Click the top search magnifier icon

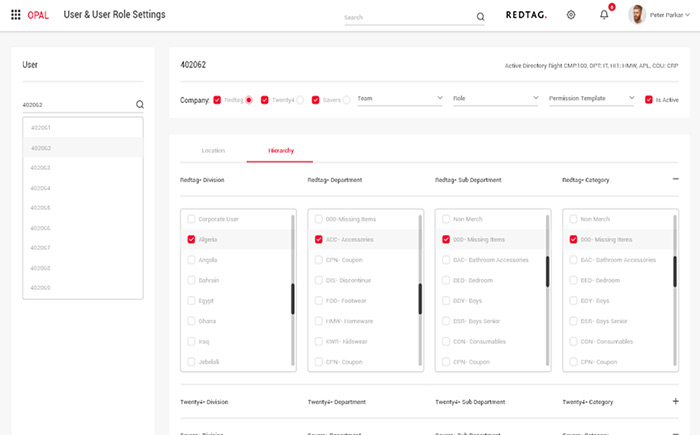tap(480, 16)
